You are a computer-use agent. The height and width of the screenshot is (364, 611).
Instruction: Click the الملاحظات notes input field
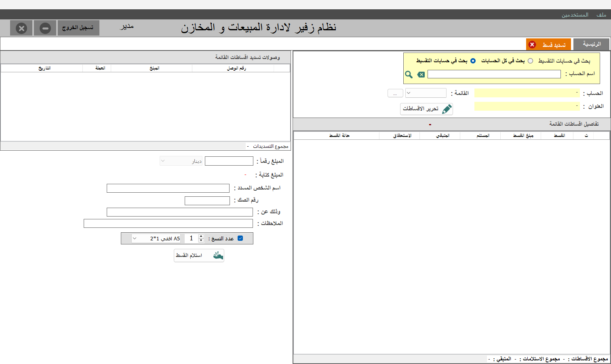tap(168, 223)
